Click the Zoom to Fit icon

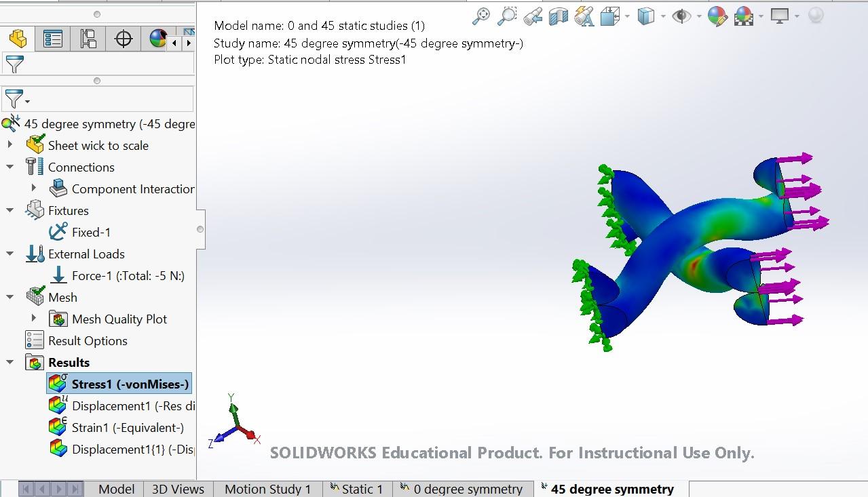(x=481, y=16)
